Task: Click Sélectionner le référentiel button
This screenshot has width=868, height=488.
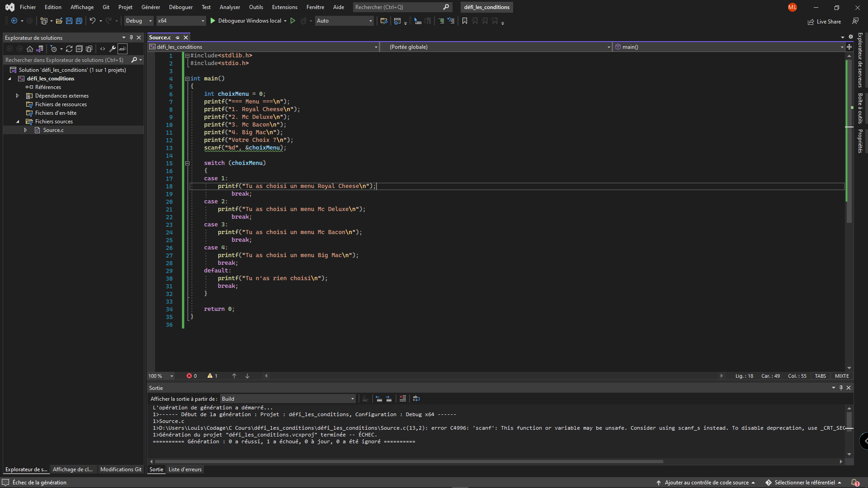Action: [x=804, y=483]
